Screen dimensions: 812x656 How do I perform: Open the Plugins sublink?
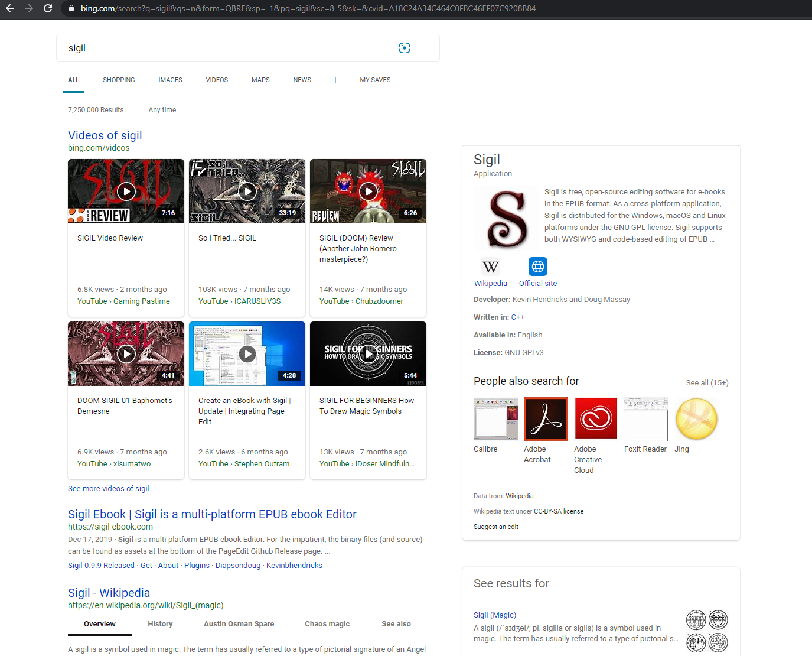(x=197, y=566)
